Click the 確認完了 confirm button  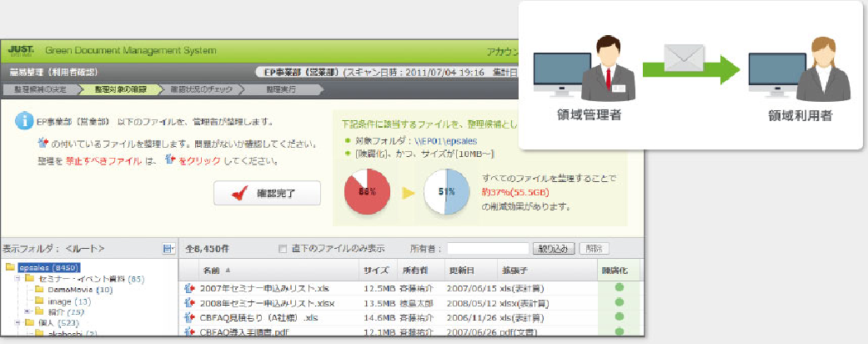tap(267, 194)
